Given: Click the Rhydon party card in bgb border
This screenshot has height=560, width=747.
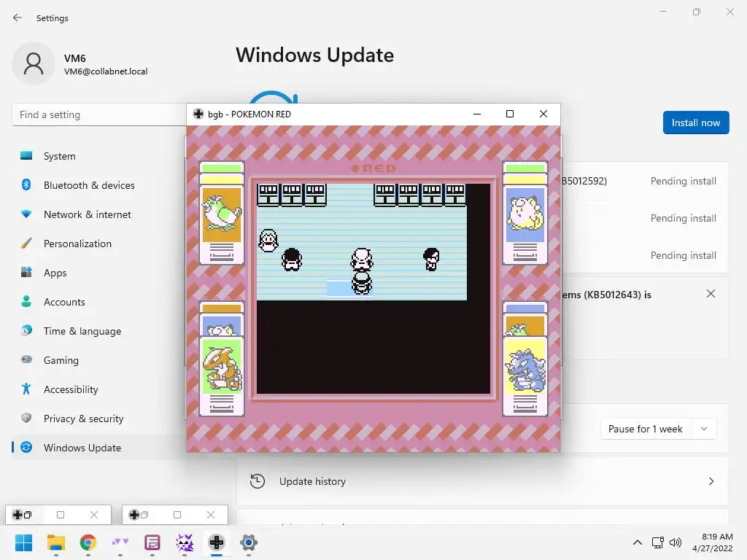Looking at the screenshot, I should click(x=525, y=376).
